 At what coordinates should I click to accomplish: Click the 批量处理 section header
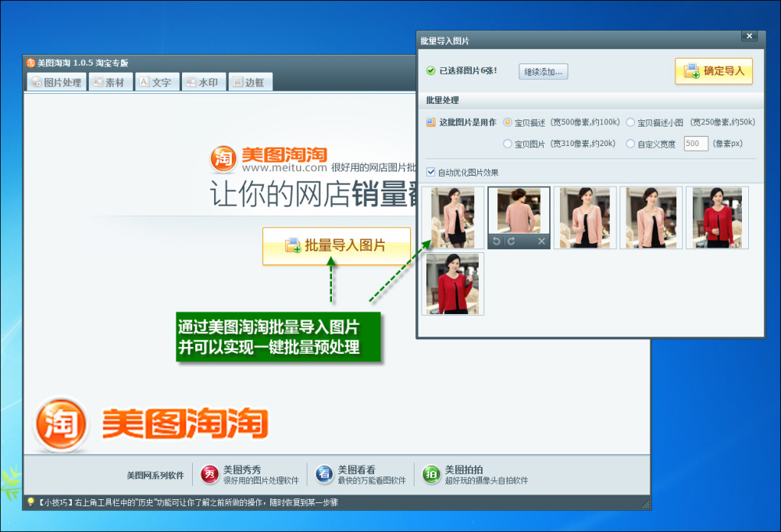coord(442,100)
